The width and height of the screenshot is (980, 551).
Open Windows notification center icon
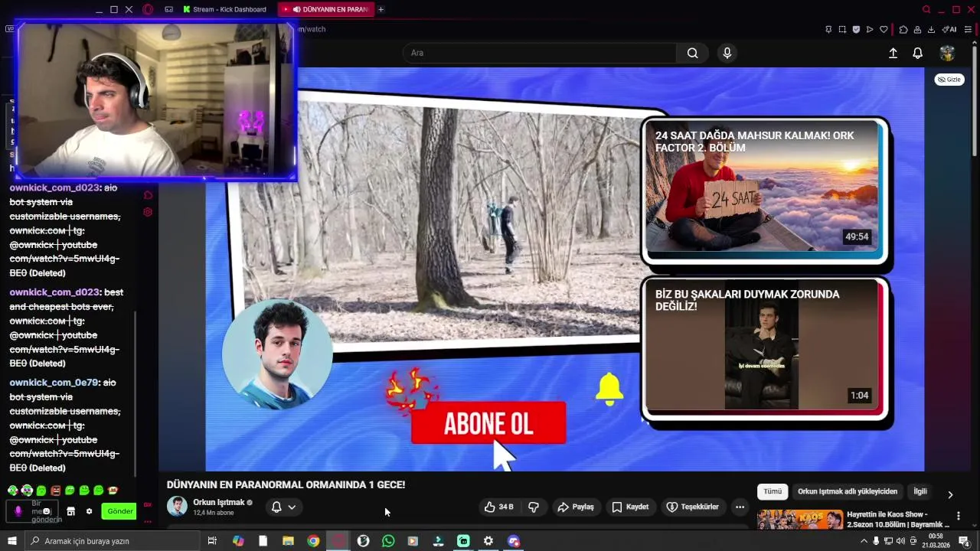pos(964,541)
